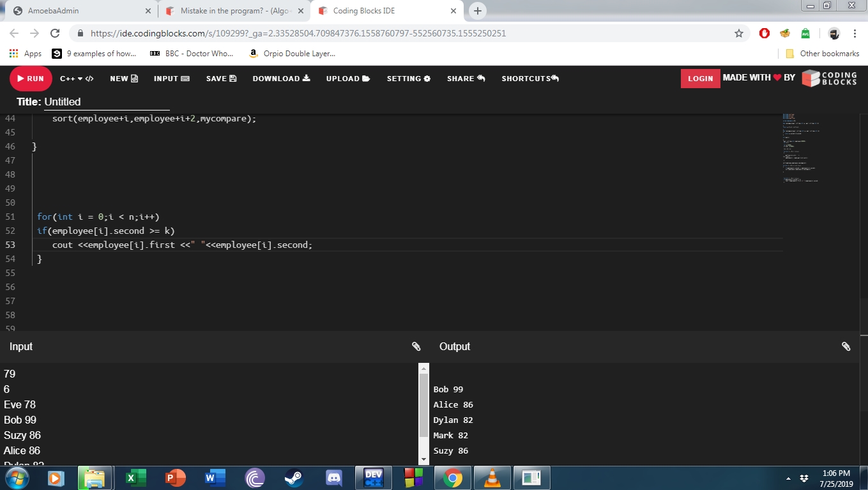Bookmark this page with star icon
The height and width of the screenshot is (490, 868).
click(739, 33)
